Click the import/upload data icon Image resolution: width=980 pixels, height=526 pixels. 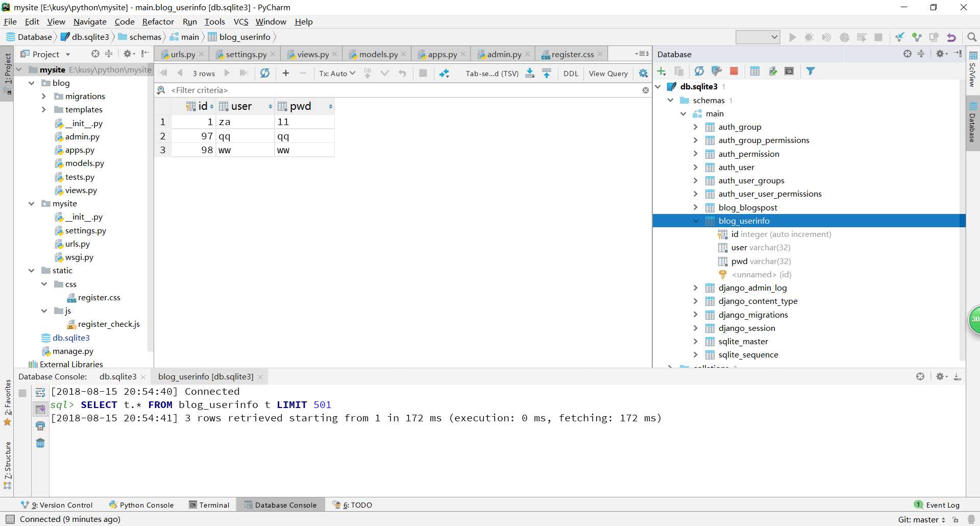tap(547, 73)
